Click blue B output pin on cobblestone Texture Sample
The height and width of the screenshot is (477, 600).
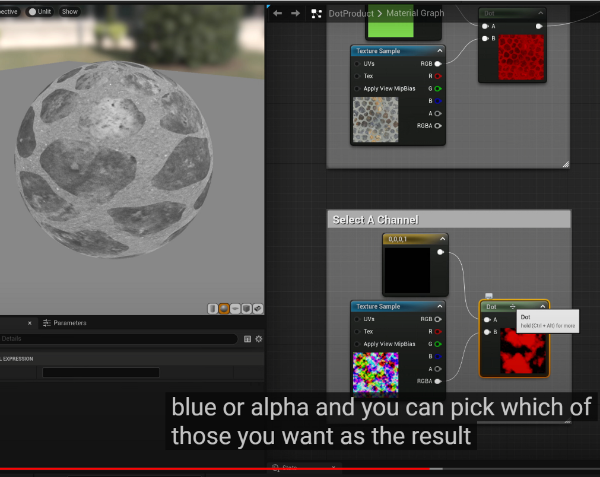pyautogui.click(x=438, y=101)
